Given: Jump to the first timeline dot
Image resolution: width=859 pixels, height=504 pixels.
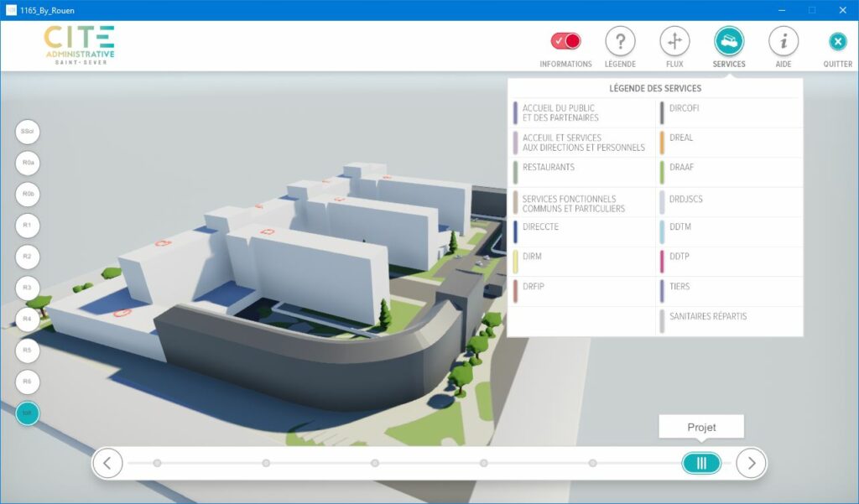Looking at the screenshot, I should [157, 463].
